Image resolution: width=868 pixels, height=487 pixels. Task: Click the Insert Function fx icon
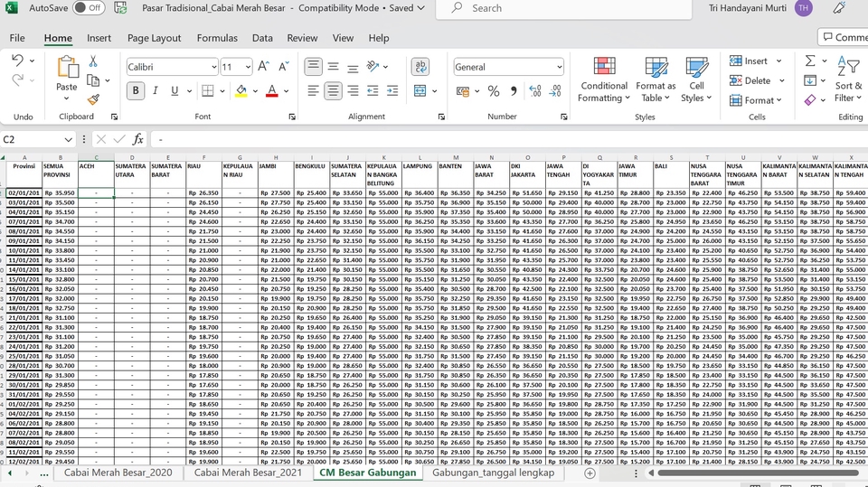pos(137,139)
